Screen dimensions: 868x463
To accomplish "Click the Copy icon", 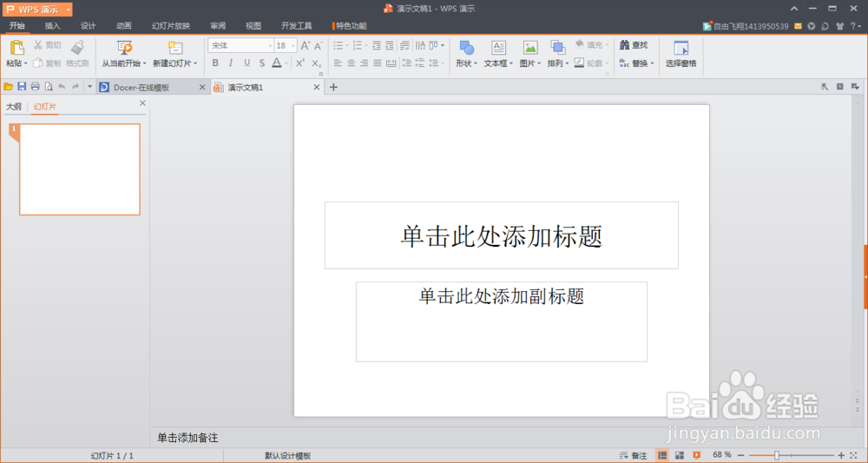I will pos(37,63).
